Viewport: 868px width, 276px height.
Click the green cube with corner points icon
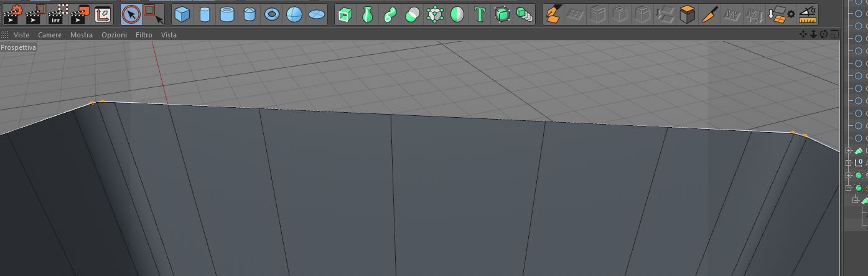coord(502,14)
